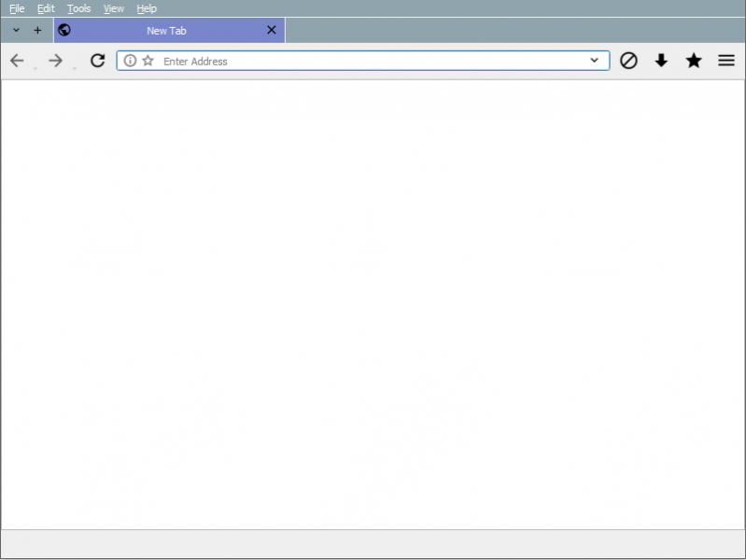Go forward with the forward arrow
Image resolution: width=746 pixels, height=560 pixels.
click(x=56, y=61)
